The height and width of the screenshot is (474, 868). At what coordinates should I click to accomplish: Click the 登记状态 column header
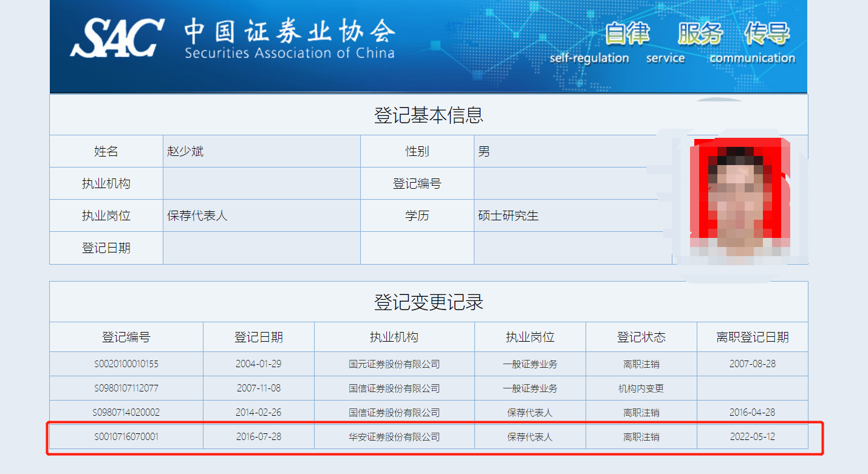pyautogui.click(x=641, y=337)
